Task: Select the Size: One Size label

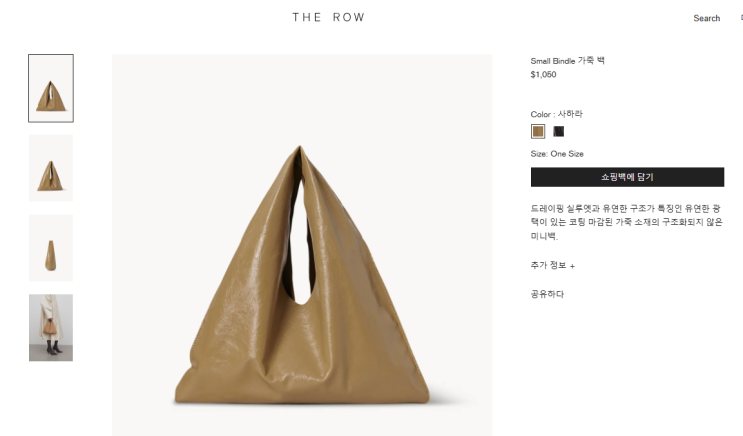Action: tap(557, 154)
